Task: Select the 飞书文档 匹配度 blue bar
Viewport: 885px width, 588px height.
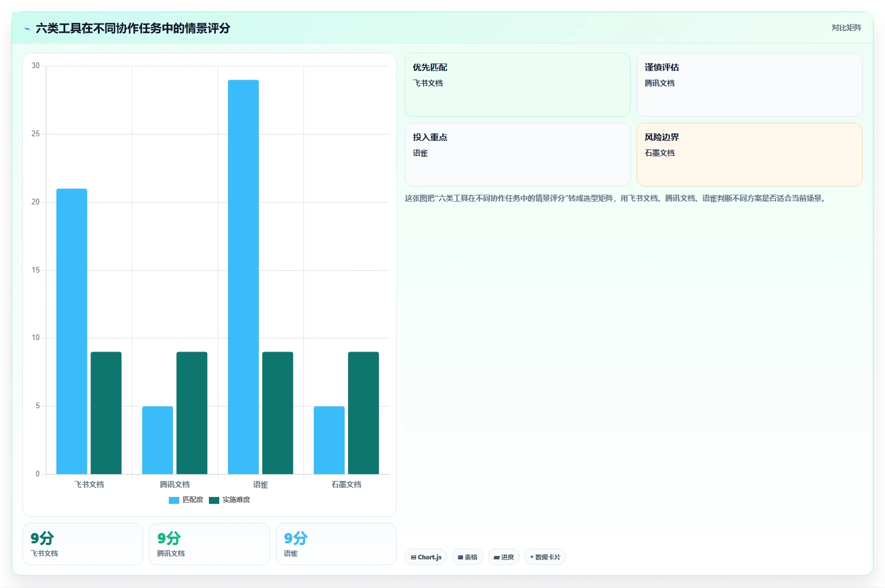Action: click(72, 332)
